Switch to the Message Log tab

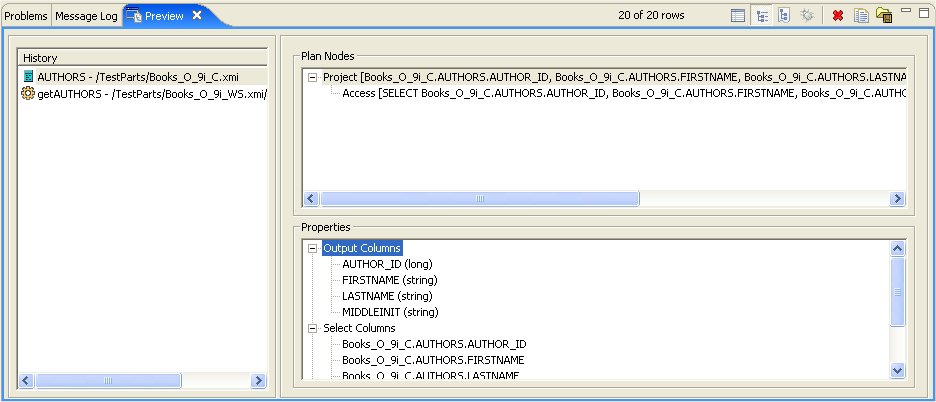(85, 16)
